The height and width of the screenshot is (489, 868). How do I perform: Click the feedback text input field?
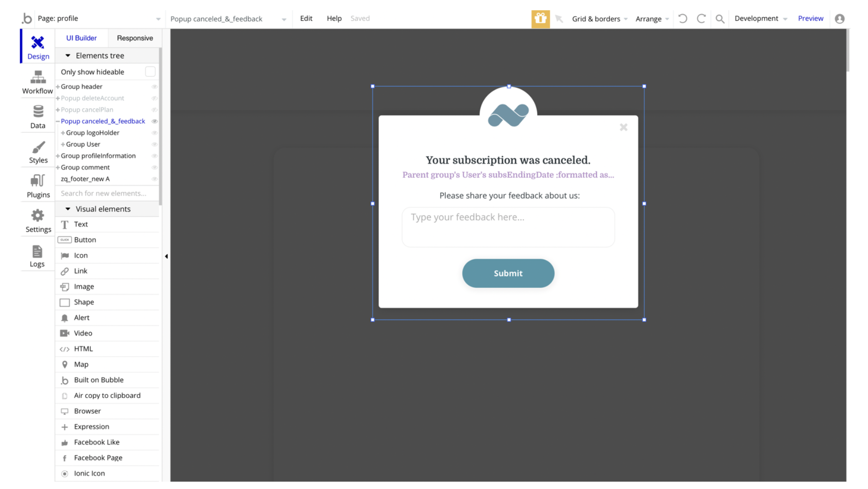508,227
